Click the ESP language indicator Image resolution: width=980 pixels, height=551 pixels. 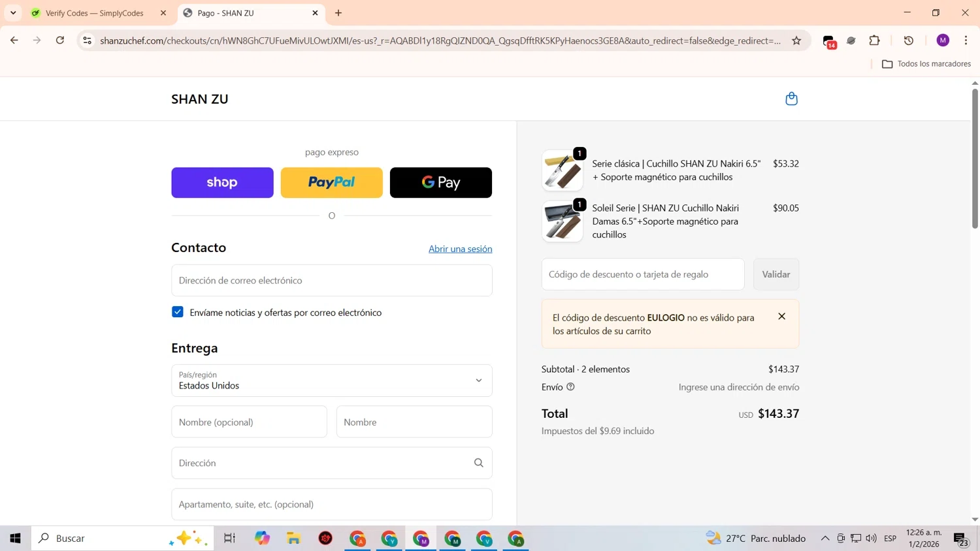(890, 539)
